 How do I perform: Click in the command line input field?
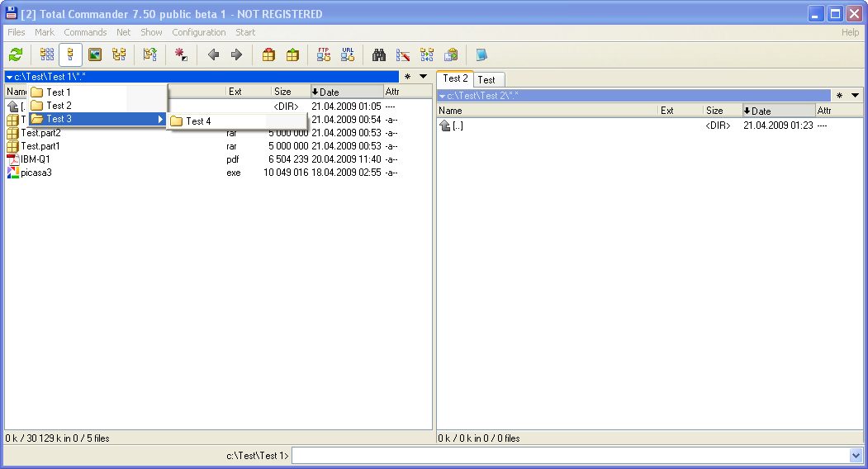(x=571, y=456)
